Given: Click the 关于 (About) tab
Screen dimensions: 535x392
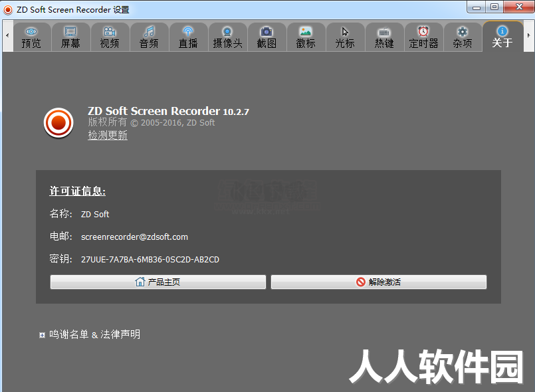Looking at the screenshot, I should click(x=502, y=37).
